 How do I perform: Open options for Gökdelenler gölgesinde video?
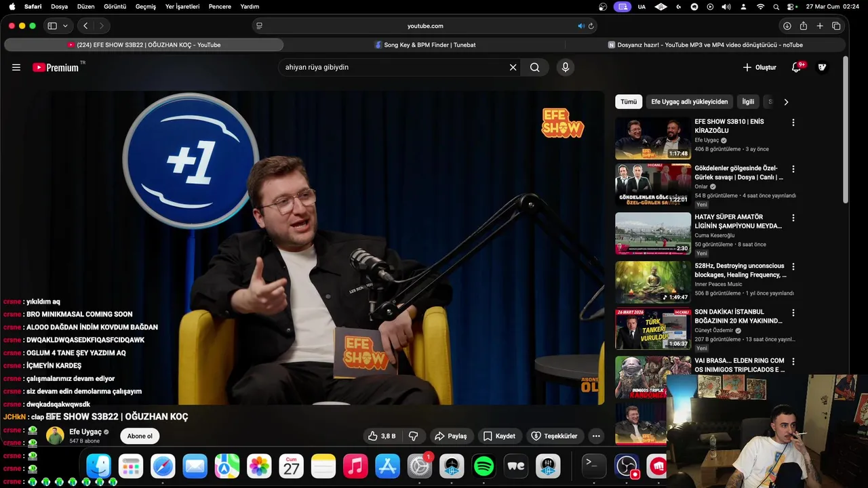(793, 169)
